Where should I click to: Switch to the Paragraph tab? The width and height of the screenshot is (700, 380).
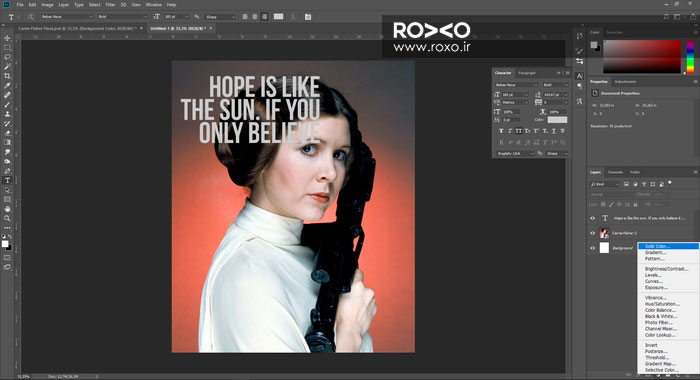[527, 73]
